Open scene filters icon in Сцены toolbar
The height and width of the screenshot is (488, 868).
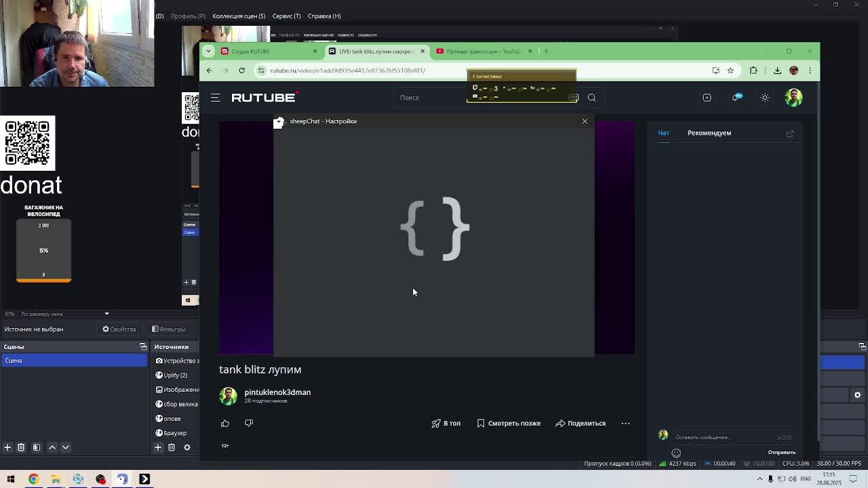coord(37,447)
